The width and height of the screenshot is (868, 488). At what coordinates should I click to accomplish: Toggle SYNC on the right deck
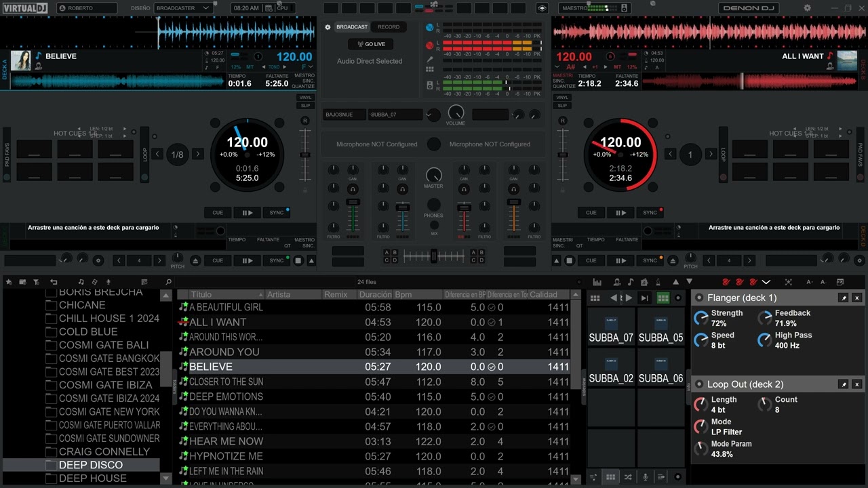click(650, 212)
